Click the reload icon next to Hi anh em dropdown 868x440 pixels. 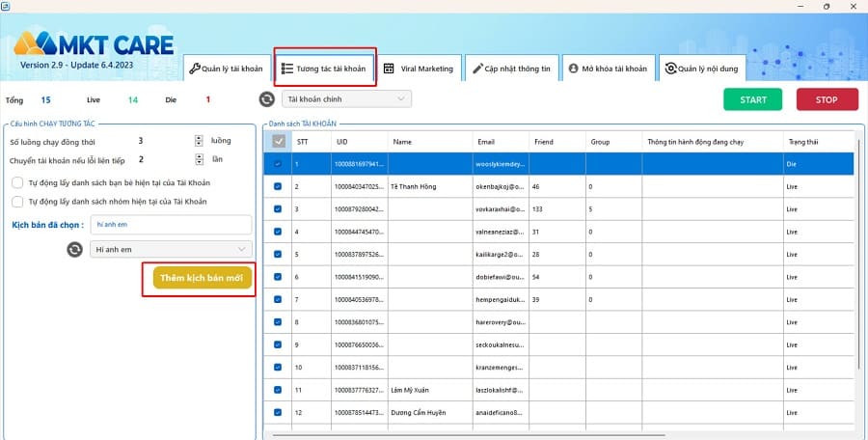point(74,250)
